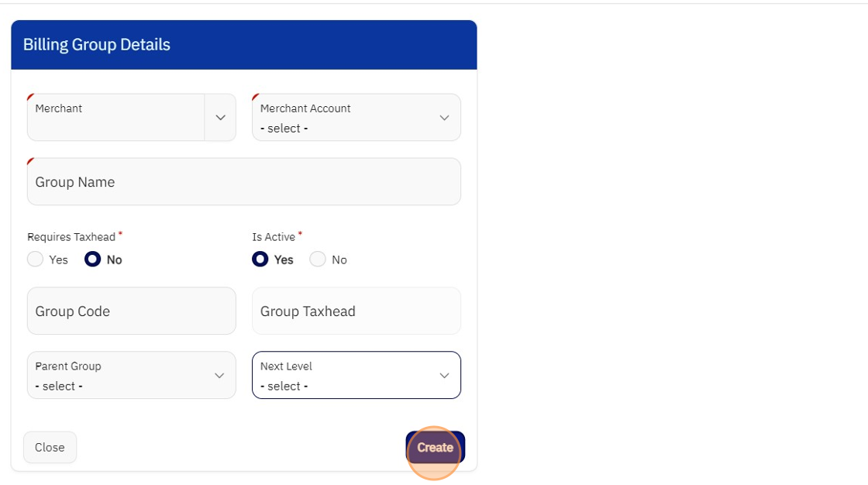Click the Group Taxhead input field

point(356,311)
